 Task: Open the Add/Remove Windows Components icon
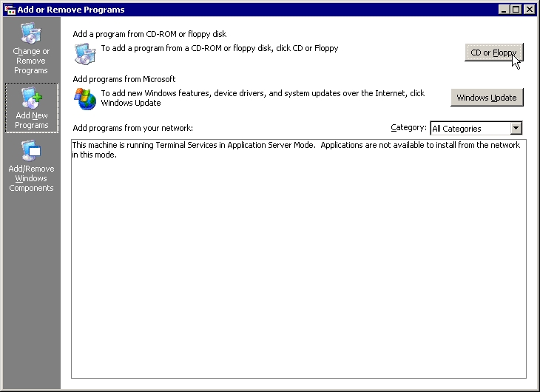click(30, 152)
